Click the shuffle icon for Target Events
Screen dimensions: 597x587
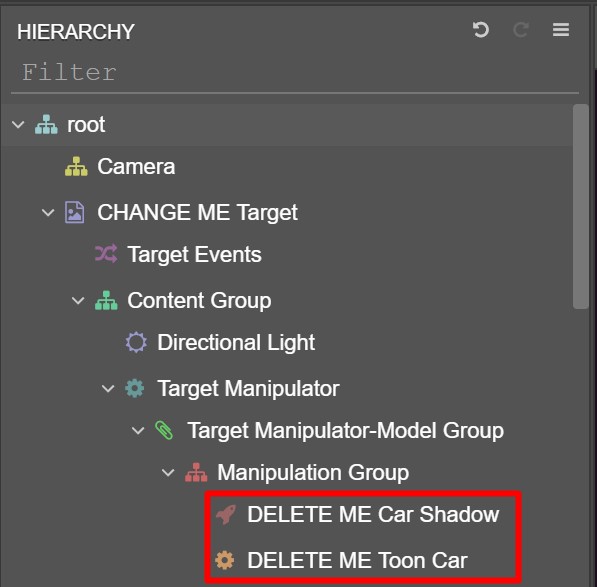pyautogui.click(x=106, y=254)
